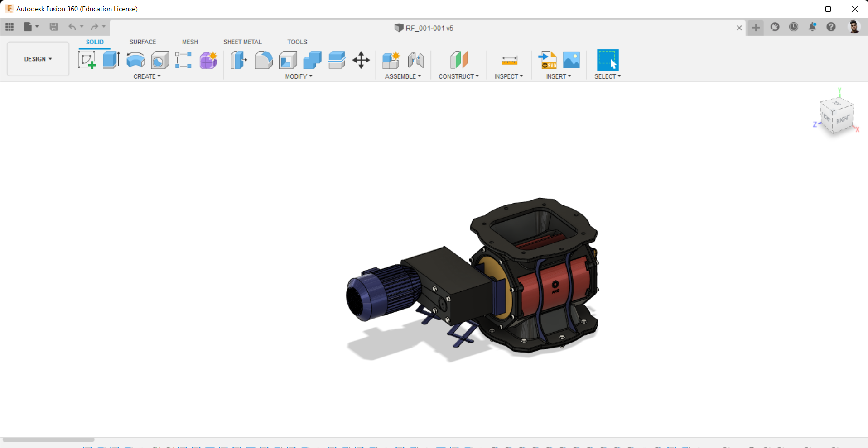Select the Create Sketch tool
Screen dimensions: 868x448
[87, 60]
